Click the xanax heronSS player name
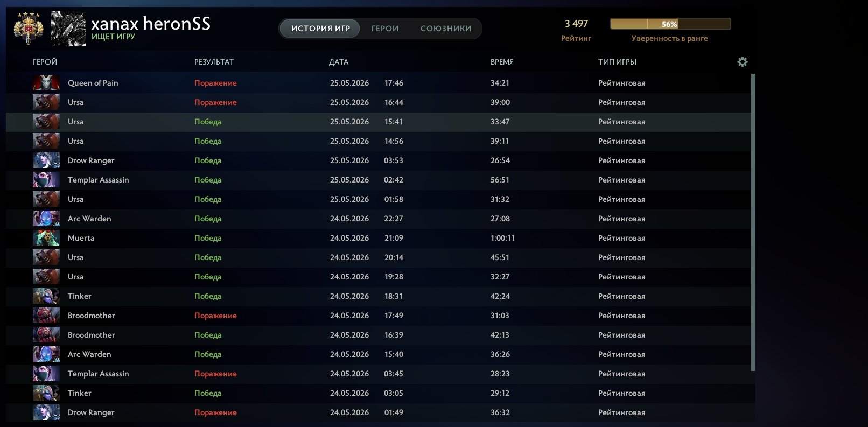The image size is (868, 427). 151,23
